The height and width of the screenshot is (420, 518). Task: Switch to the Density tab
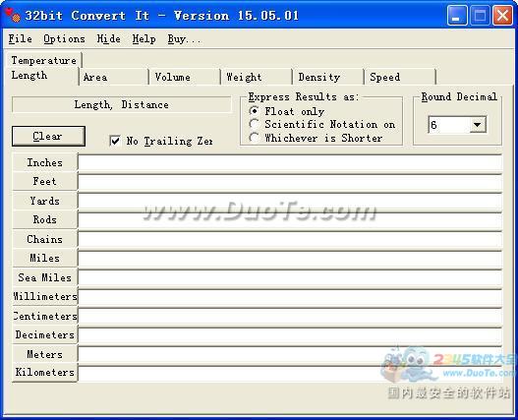[x=328, y=77]
